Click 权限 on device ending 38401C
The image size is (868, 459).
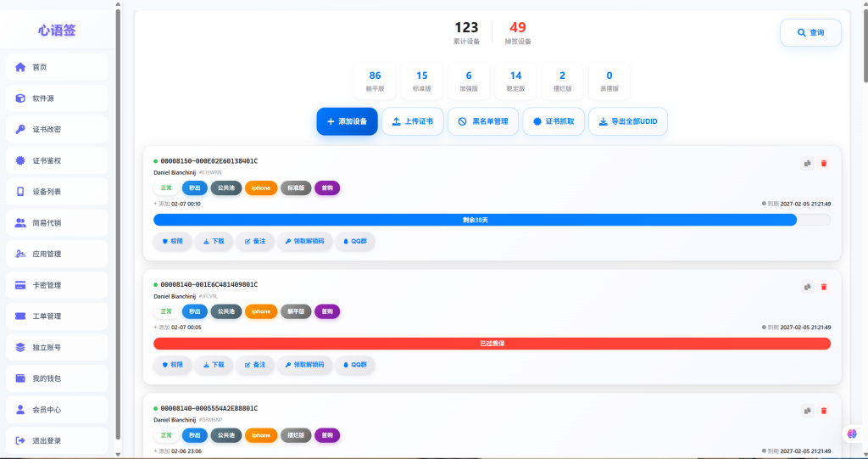172,241
